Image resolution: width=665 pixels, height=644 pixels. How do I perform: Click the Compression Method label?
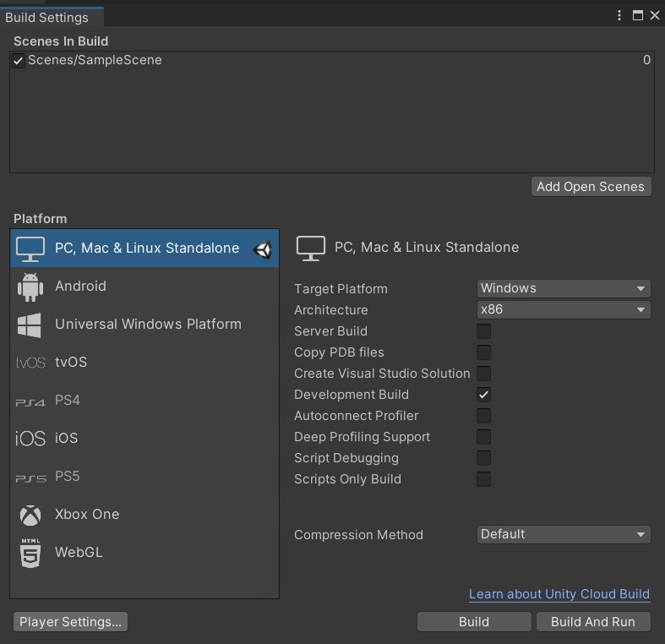[x=359, y=535]
